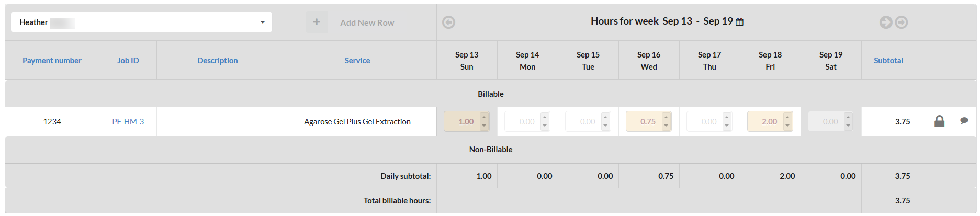Screen dimensions: 980x216
Task: Click the Description column header
Action: tap(217, 61)
